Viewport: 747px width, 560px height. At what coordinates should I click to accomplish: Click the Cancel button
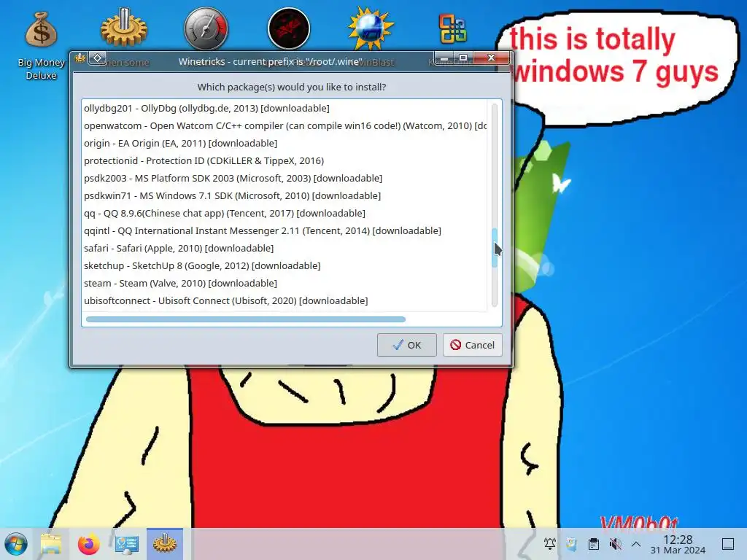tap(472, 345)
